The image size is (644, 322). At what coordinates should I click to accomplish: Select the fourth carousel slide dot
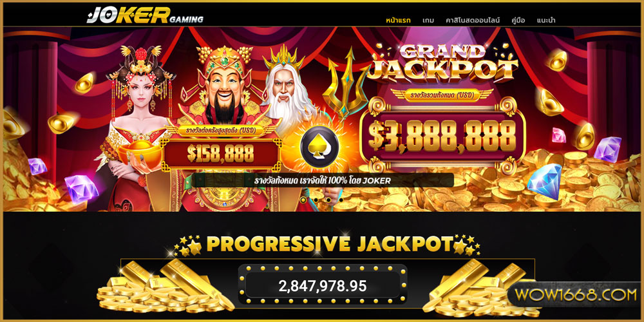coord(341,200)
